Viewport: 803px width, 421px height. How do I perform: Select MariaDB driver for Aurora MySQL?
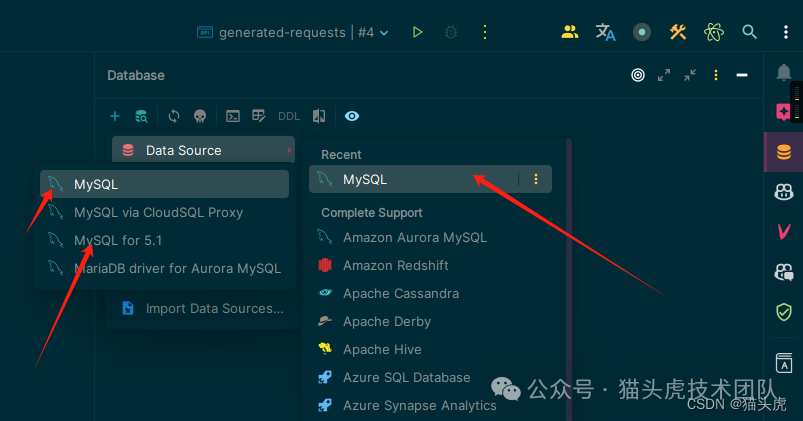tap(164, 268)
